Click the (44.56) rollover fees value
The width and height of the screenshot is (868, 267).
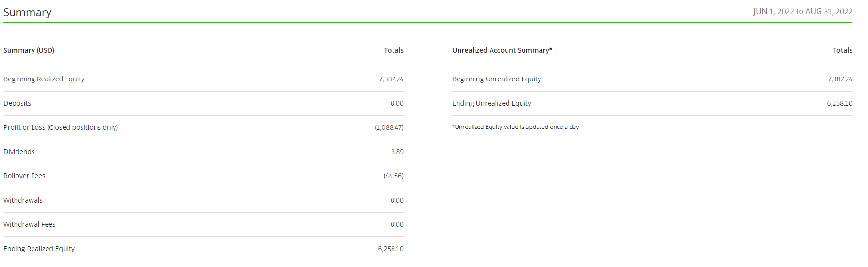[x=393, y=176]
